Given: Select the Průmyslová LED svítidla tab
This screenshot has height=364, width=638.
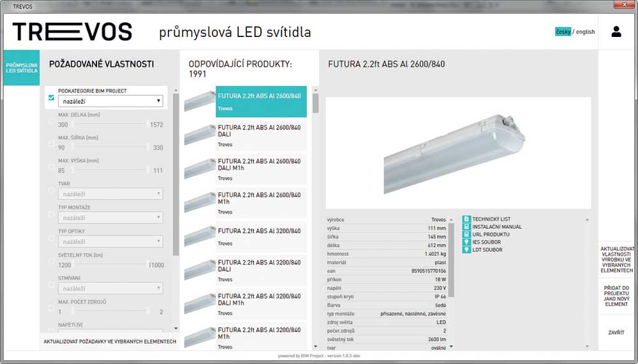Looking at the screenshot, I should tap(22, 68).
